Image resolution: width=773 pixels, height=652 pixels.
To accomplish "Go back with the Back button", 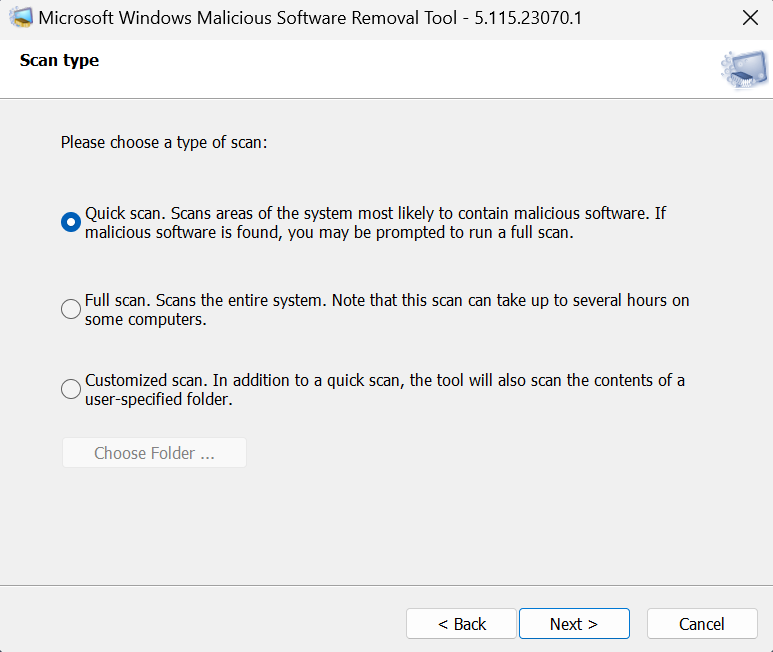I will coord(461,624).
